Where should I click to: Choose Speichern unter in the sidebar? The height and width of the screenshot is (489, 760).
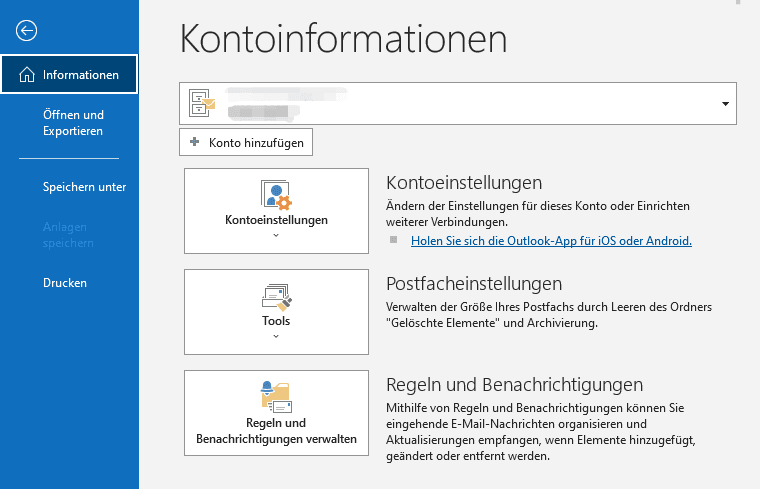point(84,187)
